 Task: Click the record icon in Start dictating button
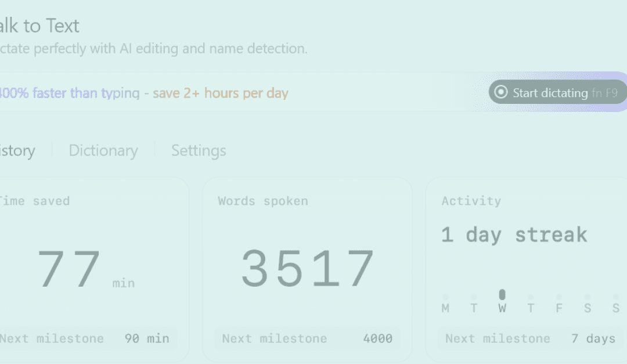500,92
